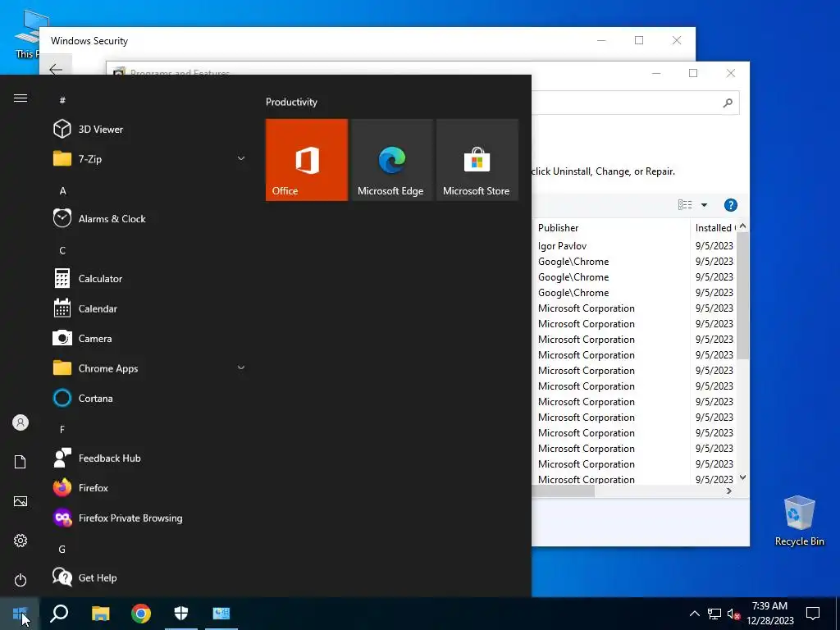The image size is (840, 630).
Task: Open Pictures from the Start sidebar
Action: pos(21,501)
